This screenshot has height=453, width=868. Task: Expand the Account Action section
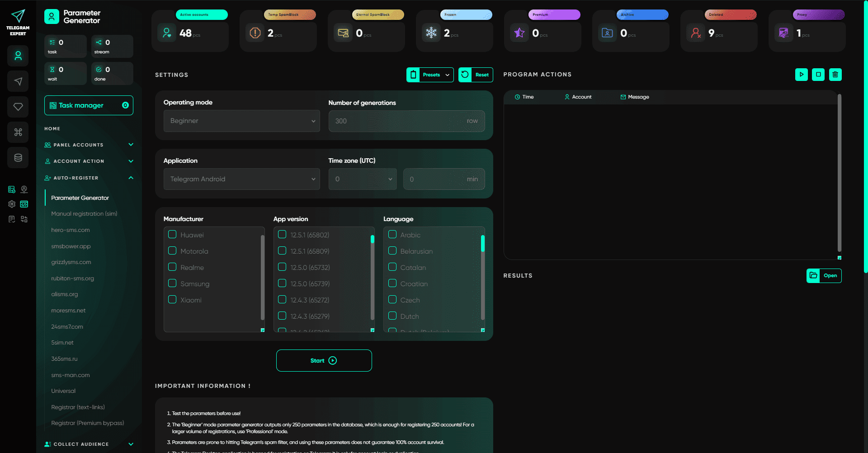pyautogui.click(x=89, y=161)
